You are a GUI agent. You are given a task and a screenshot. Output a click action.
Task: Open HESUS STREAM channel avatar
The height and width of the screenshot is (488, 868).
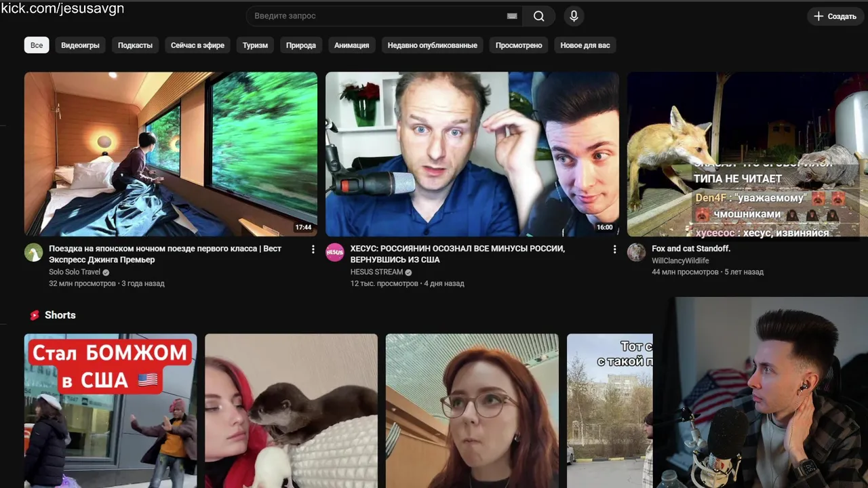point(335,253)
